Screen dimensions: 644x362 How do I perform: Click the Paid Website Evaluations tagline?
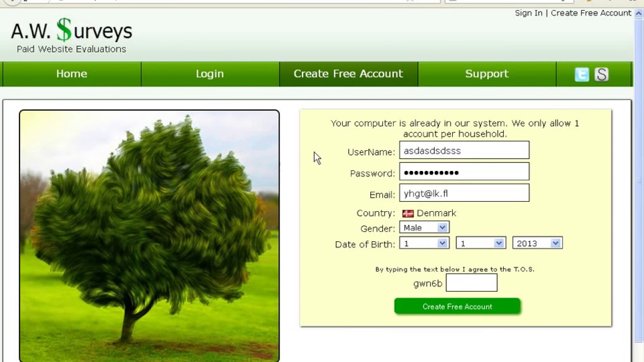tap(71, 49)
